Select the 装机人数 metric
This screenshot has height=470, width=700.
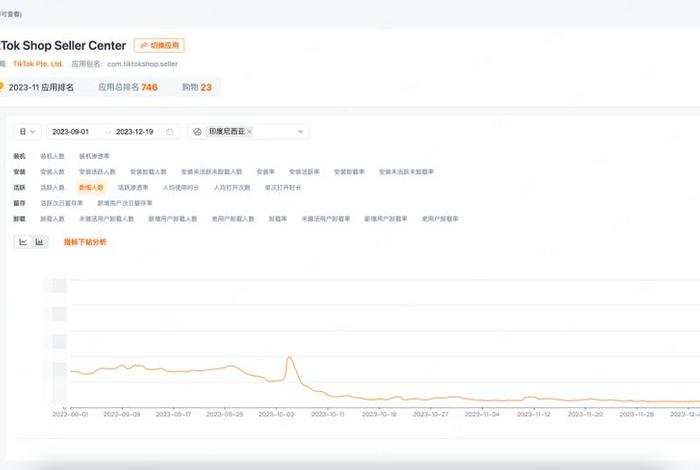[52, 156]
